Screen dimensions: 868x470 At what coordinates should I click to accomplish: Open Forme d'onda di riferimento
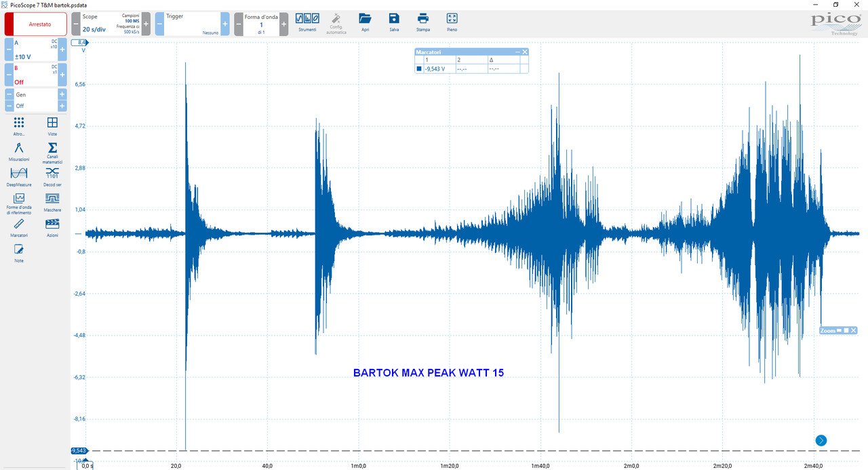click(19, 203)
